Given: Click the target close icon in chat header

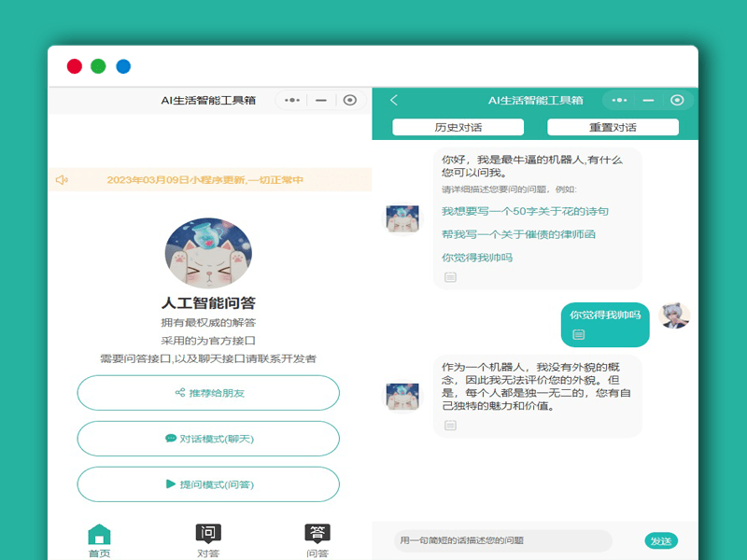Looking at the screenshot, I should click(x=677, y=100).
